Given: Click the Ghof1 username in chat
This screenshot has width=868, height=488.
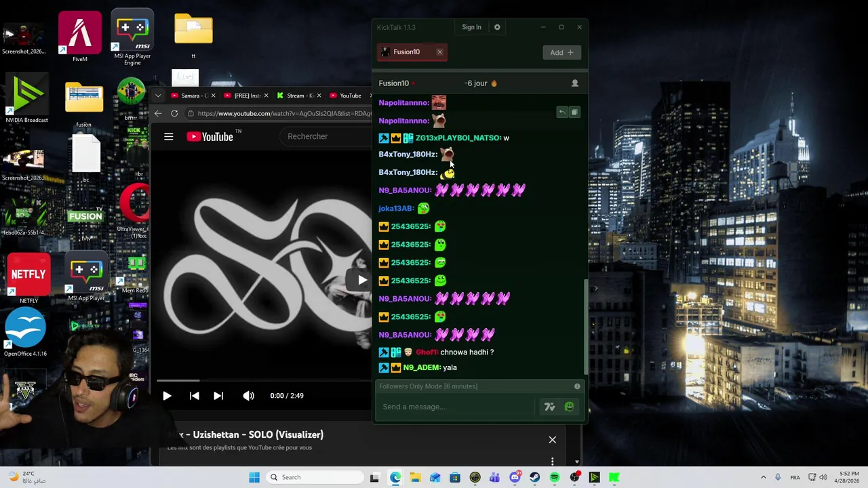Looking at the screenshot, I should click(x=427, y=352).
